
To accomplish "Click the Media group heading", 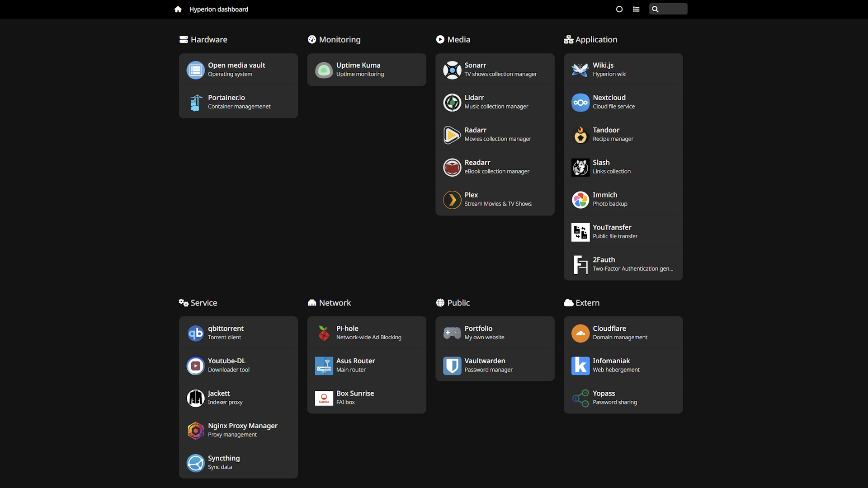I will (x=453, y=40).
